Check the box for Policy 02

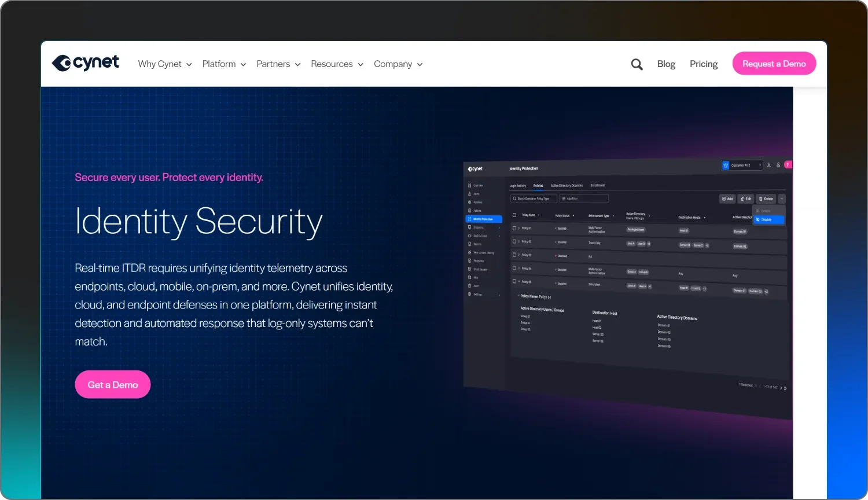pos(514,241)
